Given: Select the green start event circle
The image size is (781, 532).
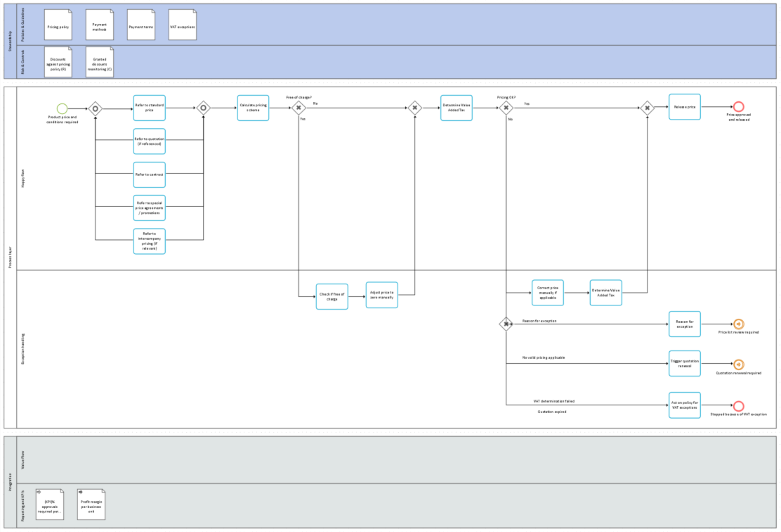Looking at the screenshot, I should pos(62,108).
